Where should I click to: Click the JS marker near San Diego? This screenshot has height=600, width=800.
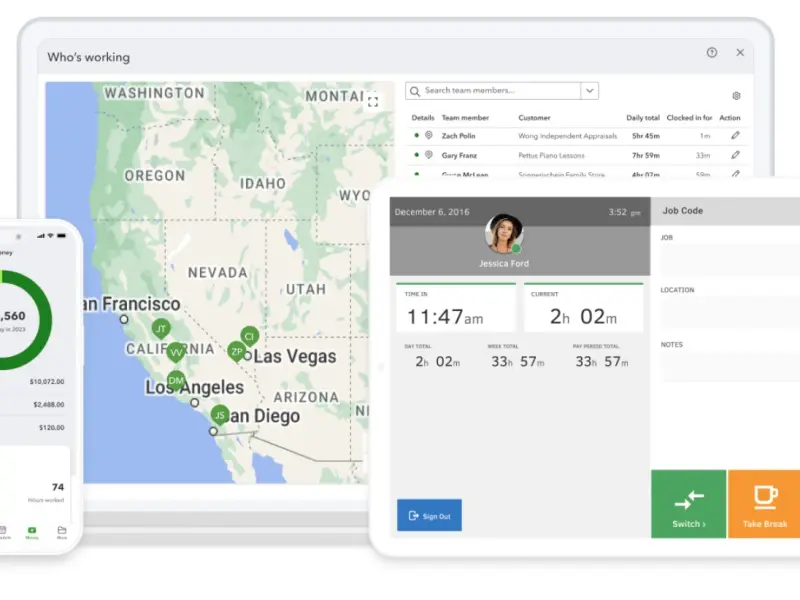click(220, 415)
